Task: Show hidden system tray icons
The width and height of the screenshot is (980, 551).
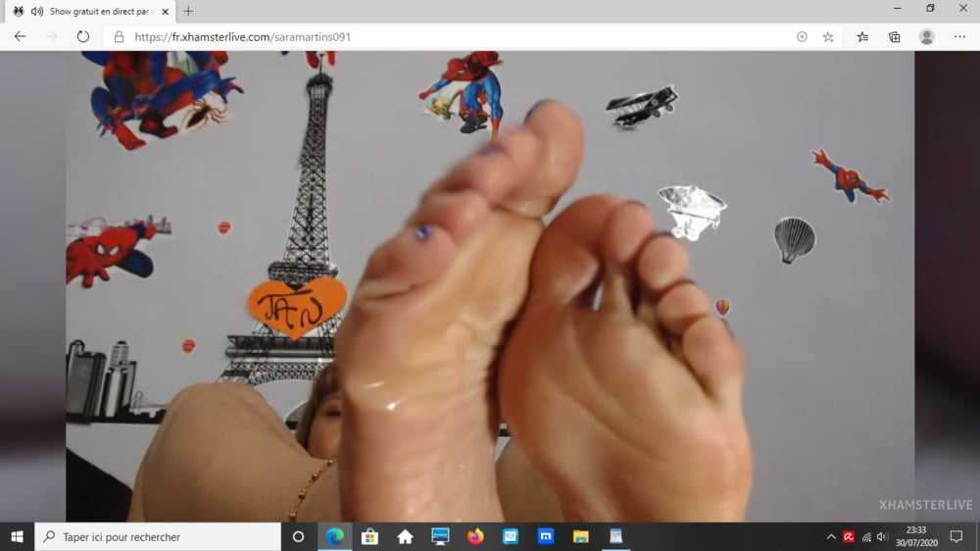Action: point(831,536)
